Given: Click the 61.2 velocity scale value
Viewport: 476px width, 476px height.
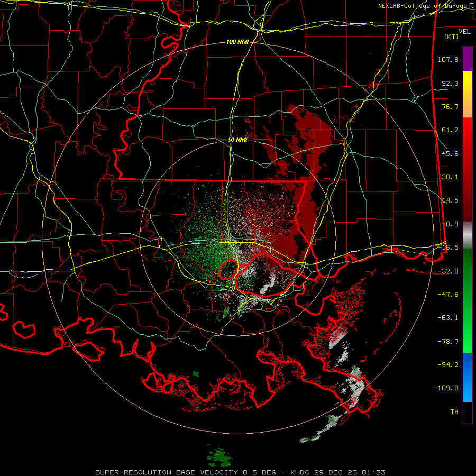Looking at the screenshot, I should (x=450, y=130).
